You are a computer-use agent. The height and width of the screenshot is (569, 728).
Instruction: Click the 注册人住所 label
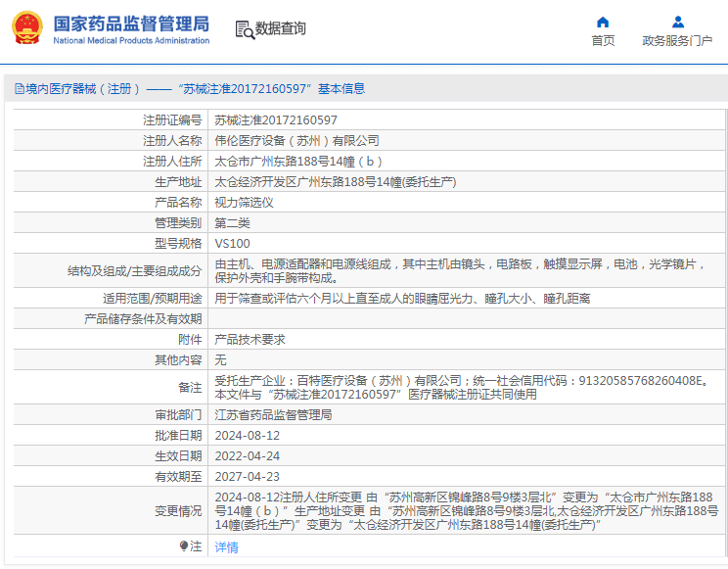172,162
